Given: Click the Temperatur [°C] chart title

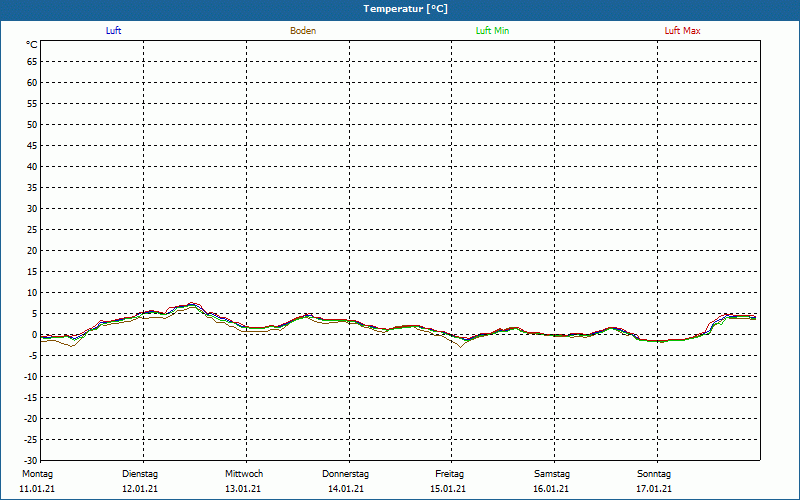Looking at the screenshot, I should pos(406,9).
